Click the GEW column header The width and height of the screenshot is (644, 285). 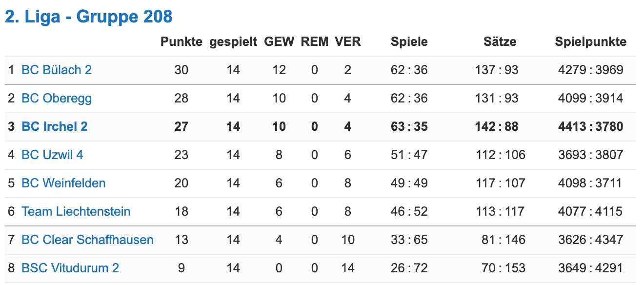click(279, 42)
